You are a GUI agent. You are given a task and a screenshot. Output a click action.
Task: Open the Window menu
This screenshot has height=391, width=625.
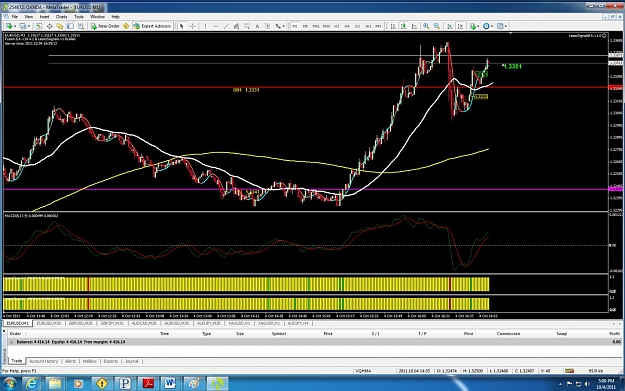click(97, 17)
